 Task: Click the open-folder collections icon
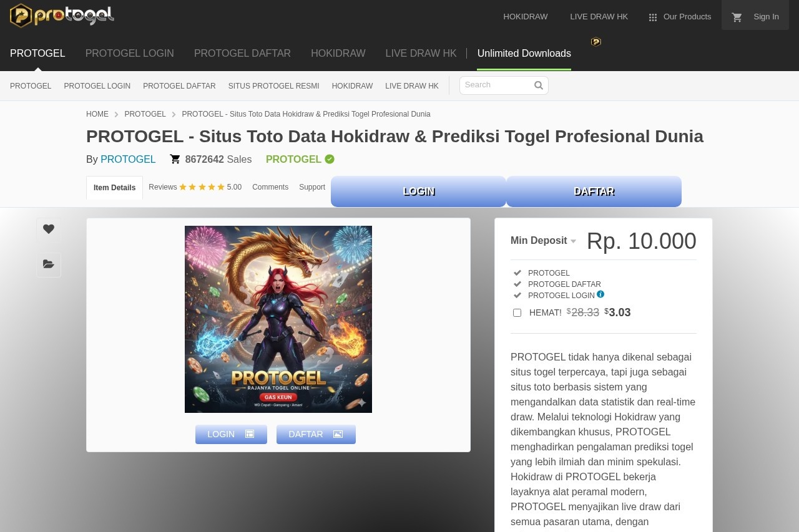tap(48, 264)
